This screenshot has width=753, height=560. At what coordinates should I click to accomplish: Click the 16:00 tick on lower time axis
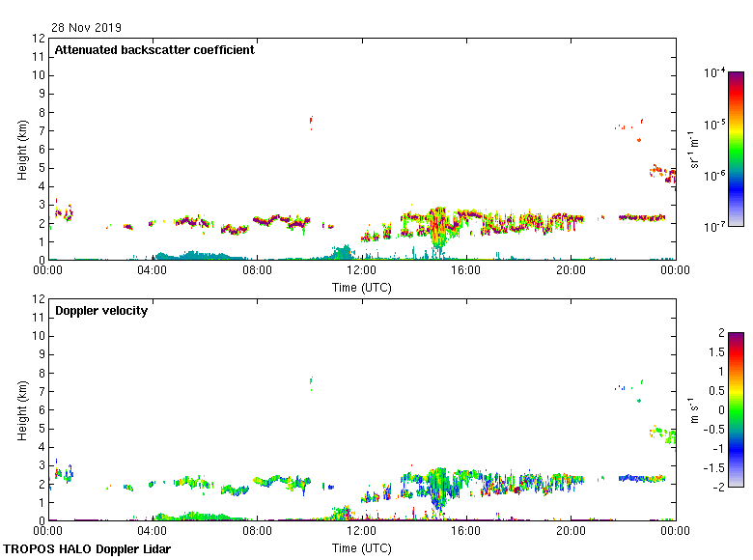click(x=466, y=532)
